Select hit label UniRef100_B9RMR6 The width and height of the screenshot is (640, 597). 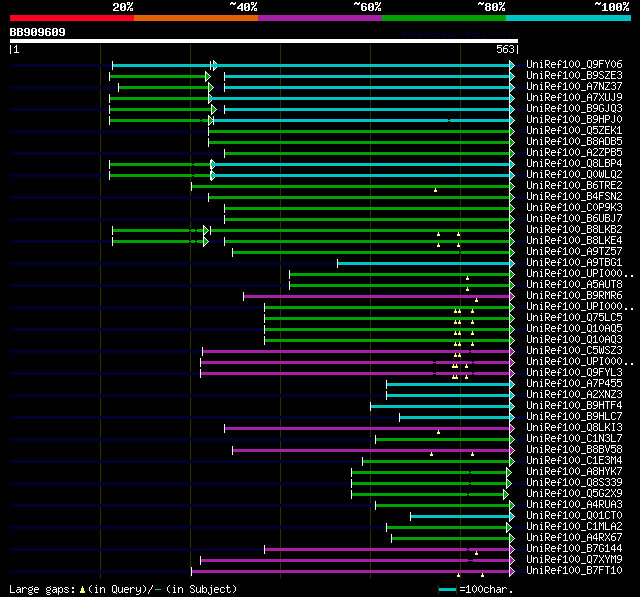574,296
